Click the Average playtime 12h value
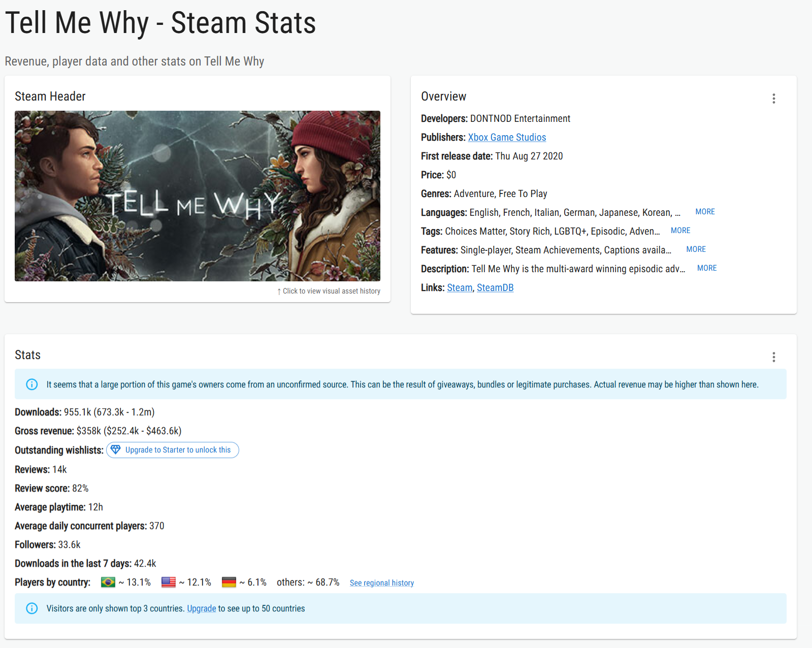 95,507
